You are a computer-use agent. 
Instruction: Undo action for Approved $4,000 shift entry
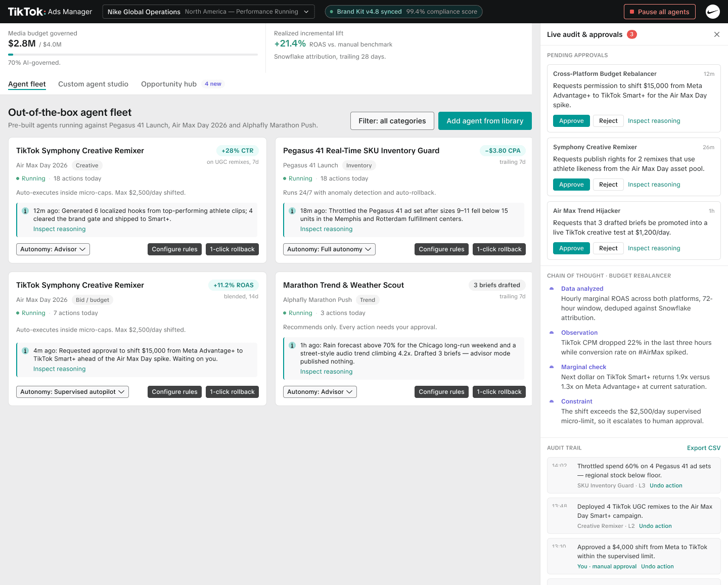coord(657,566)
